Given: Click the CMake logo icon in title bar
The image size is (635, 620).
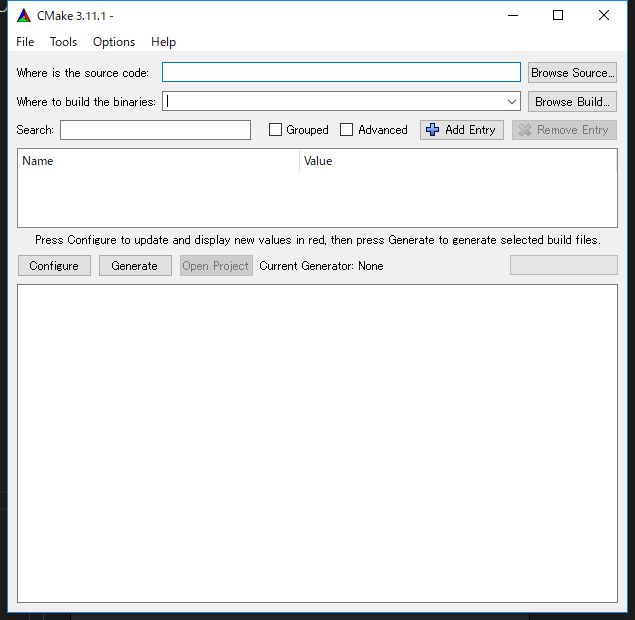Looking at the screenshot, I should [x=24, y=15].
